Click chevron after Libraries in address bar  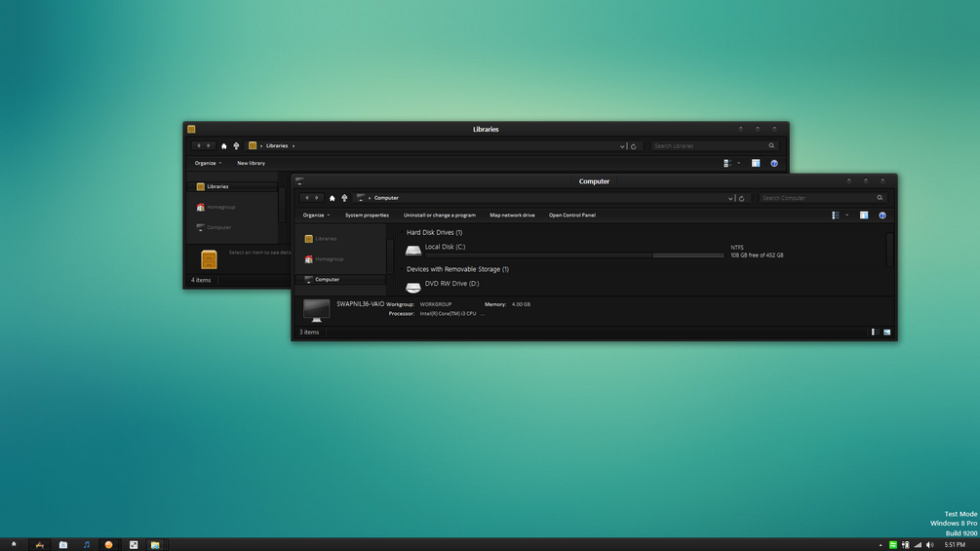pyautogui.click(x=294, y=146)
